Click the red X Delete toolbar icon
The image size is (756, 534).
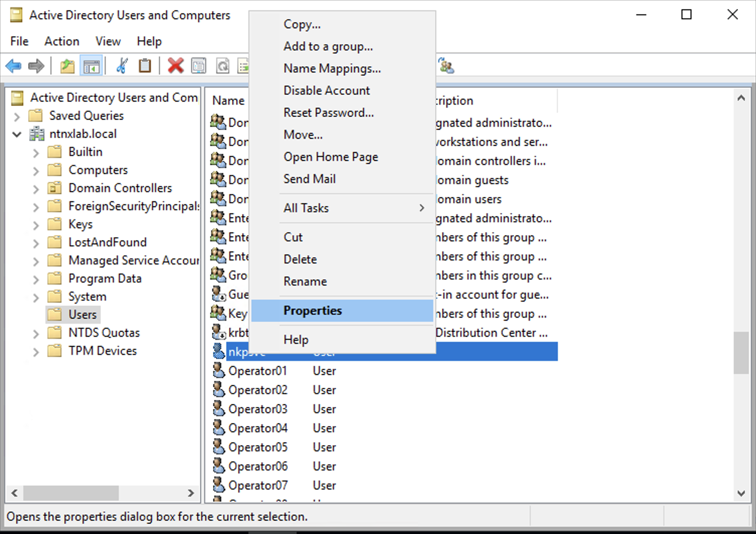[175, 66]
